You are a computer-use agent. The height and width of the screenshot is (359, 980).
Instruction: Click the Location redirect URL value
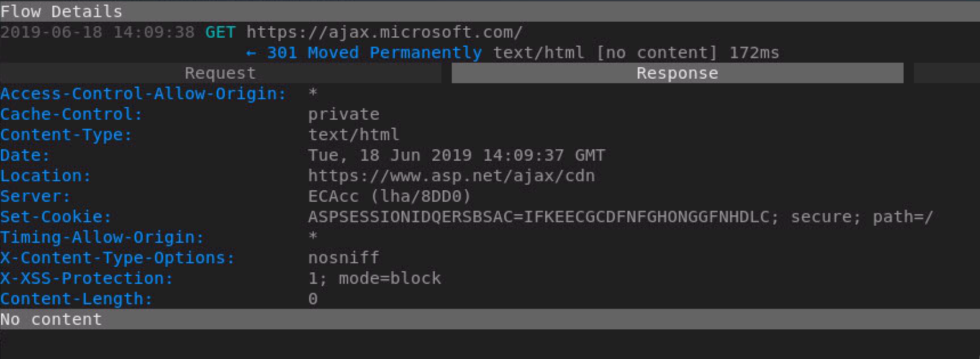[x=451, y=176]
